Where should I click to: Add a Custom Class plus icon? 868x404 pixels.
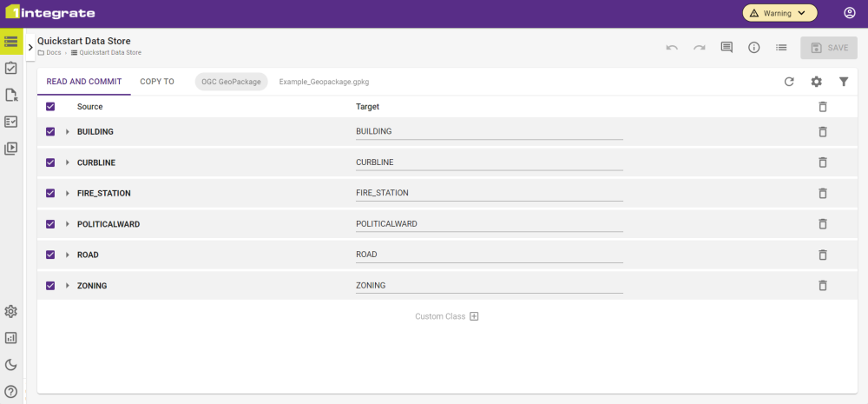point(474,316)
